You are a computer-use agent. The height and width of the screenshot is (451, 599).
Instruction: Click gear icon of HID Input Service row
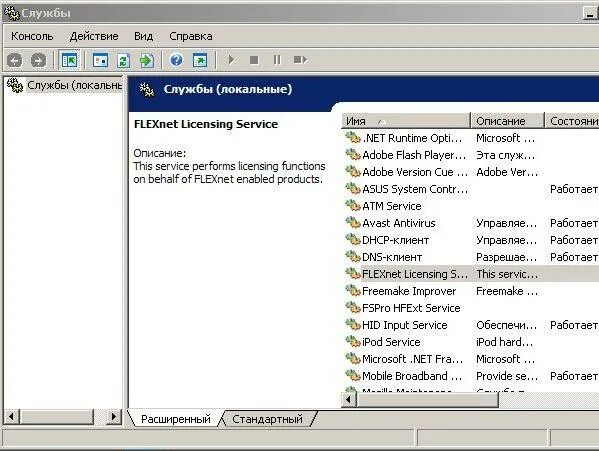353,325
